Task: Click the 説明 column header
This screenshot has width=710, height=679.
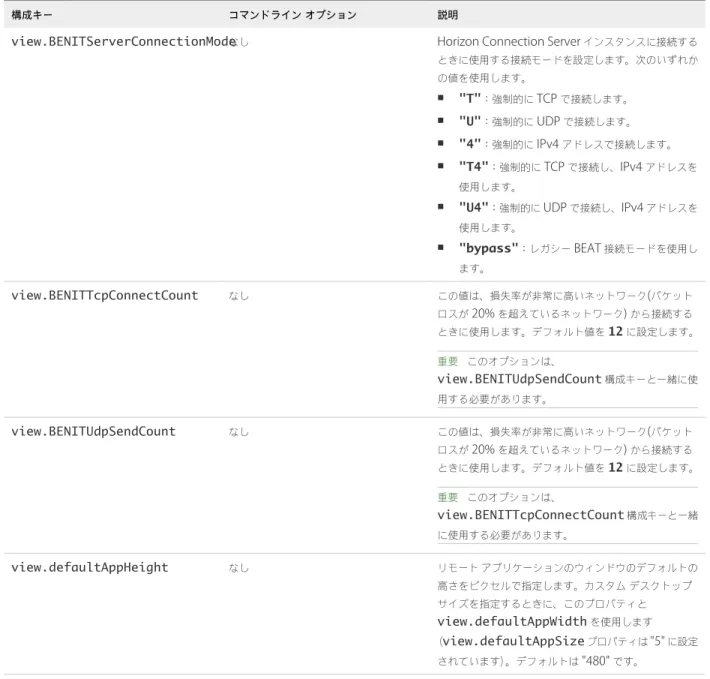Action: click(x=447, y=15)
